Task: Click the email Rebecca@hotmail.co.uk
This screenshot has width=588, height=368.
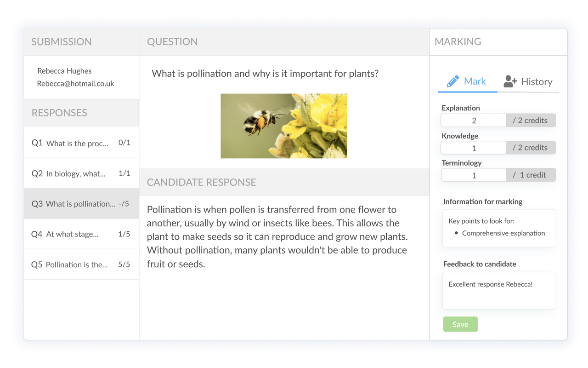Action: pyautogui.click(x=75, y=84)
